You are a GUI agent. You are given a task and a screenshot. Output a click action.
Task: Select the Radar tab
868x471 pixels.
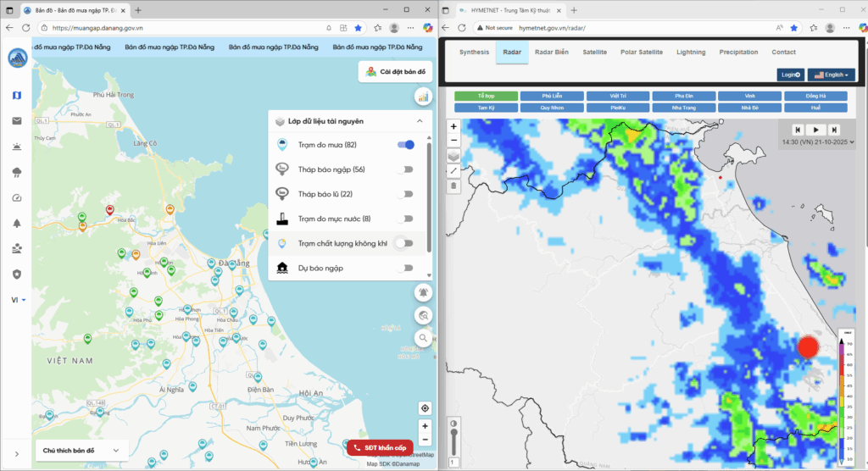512,52
